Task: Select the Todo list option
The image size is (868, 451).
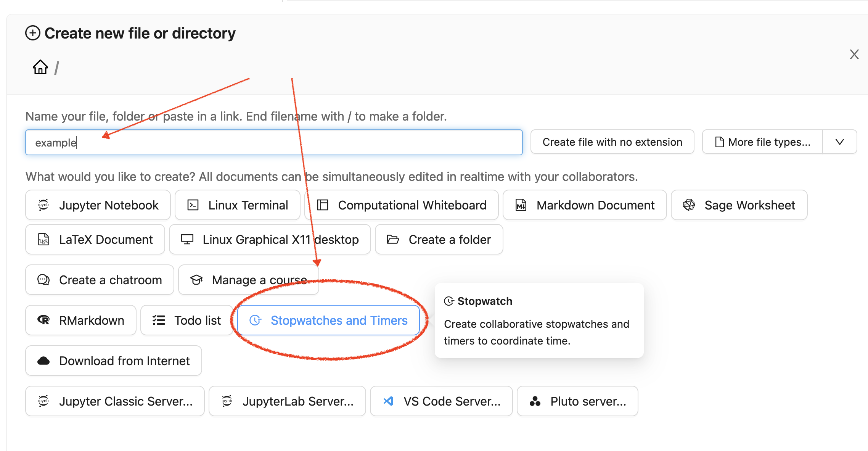Action: point(186,320)
